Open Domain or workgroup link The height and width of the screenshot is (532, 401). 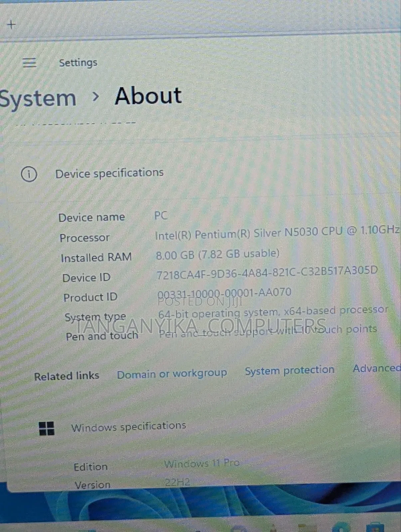[172, 374]
